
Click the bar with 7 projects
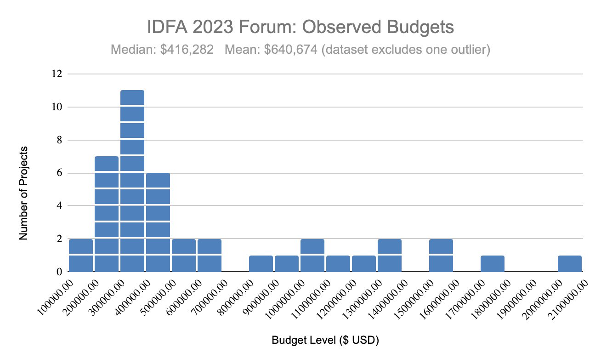coord(107,214)
